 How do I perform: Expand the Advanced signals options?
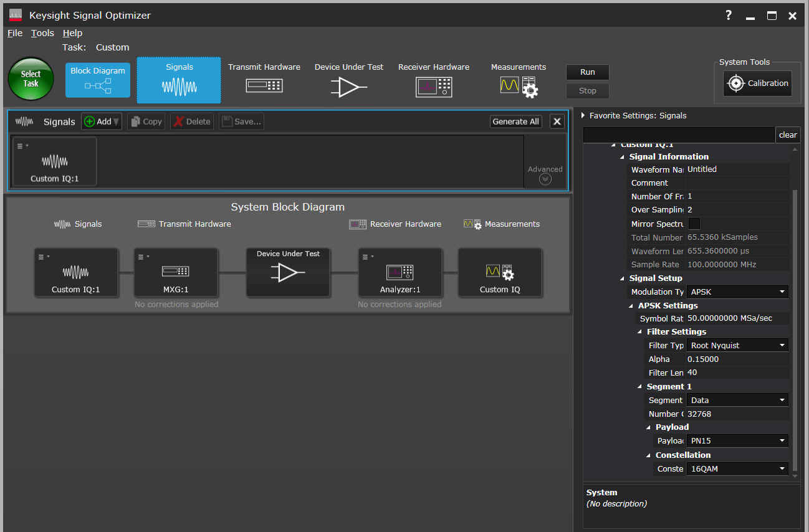[x=545, y=179]
